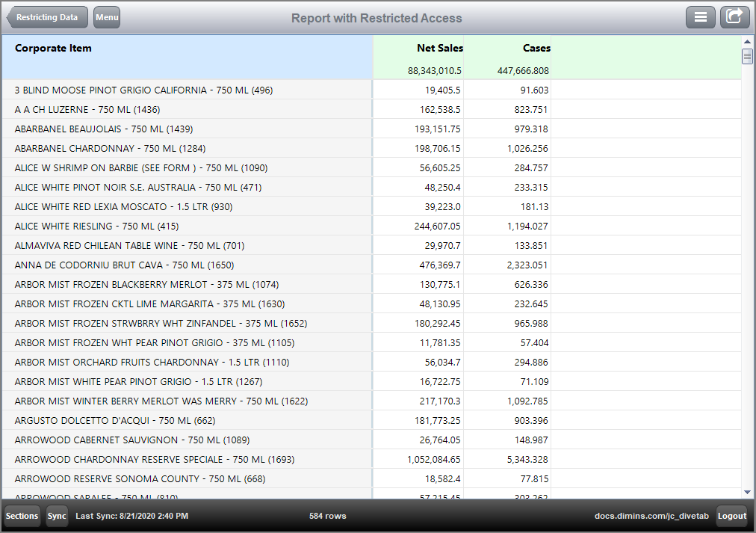
Task: Open Sections in the bottom bar
Action: click(21, 516)
